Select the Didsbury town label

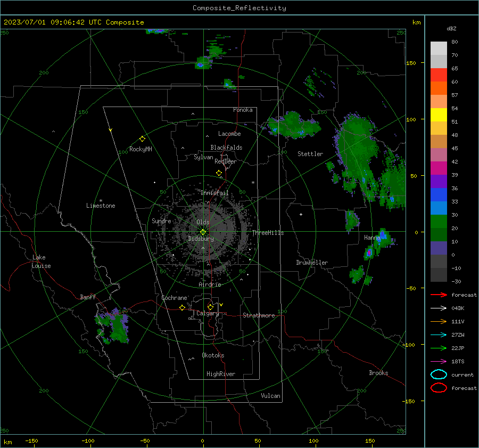pos(201,239)
